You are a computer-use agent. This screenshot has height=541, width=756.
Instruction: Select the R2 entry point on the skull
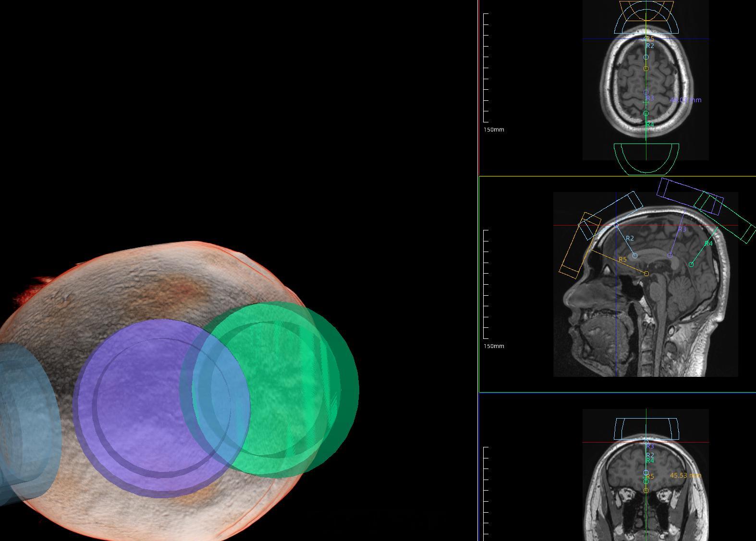pos(617,225)
